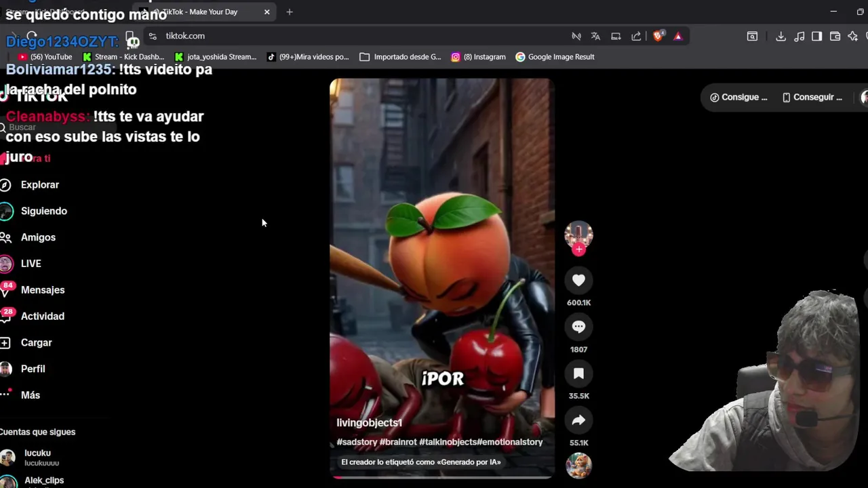Open Brave Rewards triangle icon
This screenshot has width=868, height=488.
pyautogui.click(x=677, y=36)
